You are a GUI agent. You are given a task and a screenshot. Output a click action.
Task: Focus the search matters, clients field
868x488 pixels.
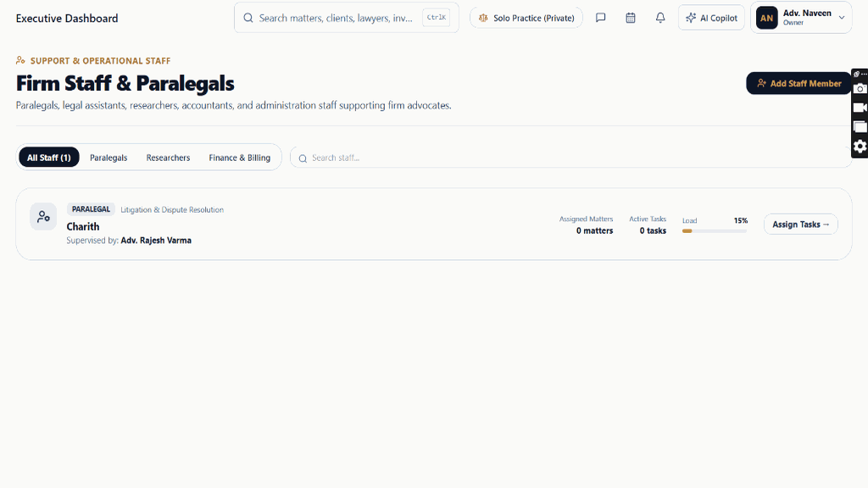pyautogui.click(x=347, y=18)
